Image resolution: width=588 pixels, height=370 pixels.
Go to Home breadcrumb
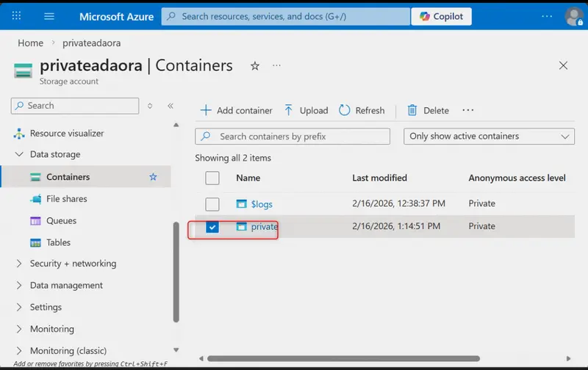30,43
